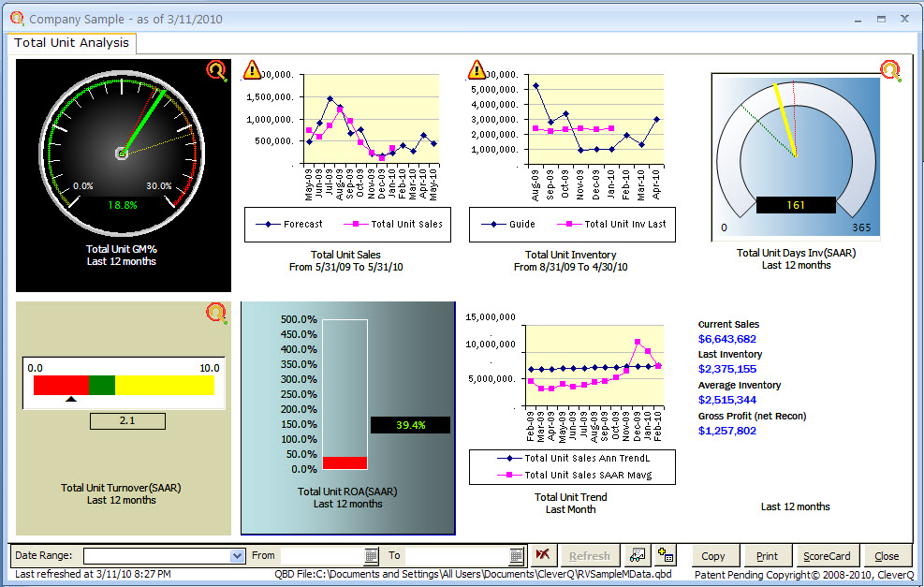Click into the From date field
Viewport: 924px width, 587px height.
(x=320, y=556)
